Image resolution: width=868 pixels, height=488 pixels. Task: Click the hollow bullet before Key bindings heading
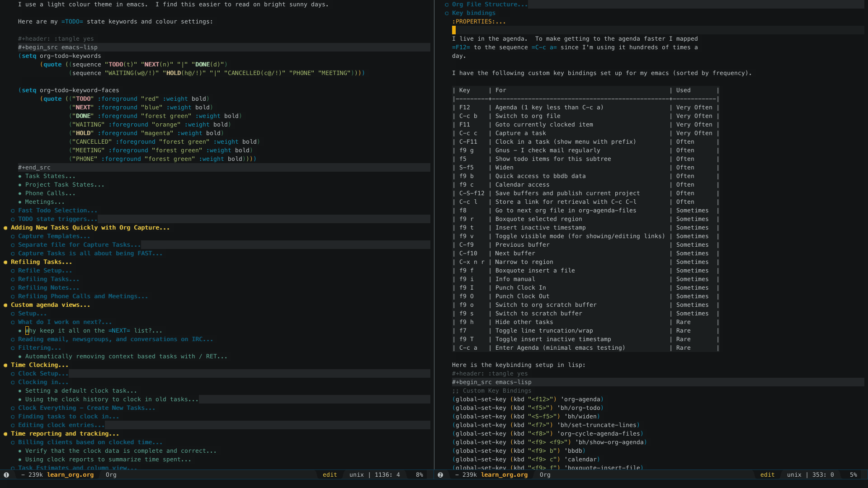447,13
